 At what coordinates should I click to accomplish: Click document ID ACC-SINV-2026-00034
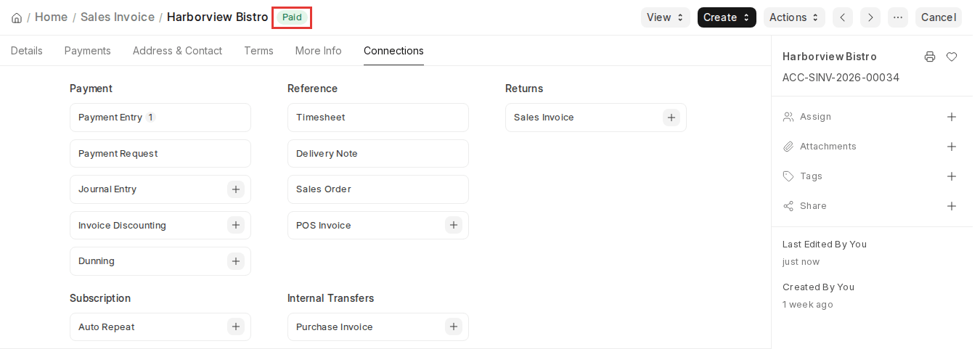[x=841, y=78]
